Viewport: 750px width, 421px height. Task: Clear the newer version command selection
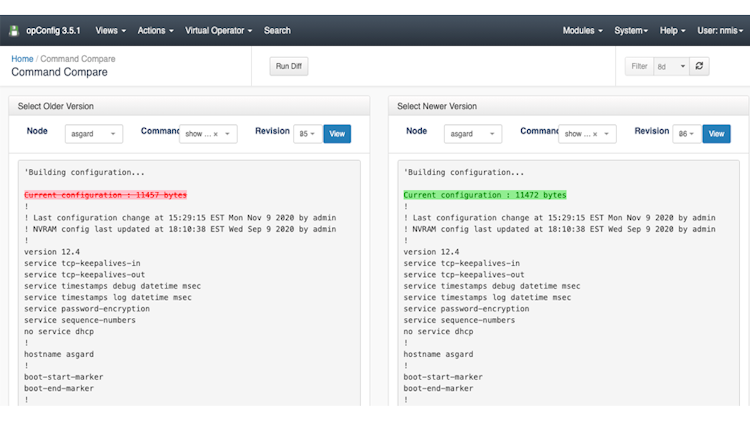point(594,134)
